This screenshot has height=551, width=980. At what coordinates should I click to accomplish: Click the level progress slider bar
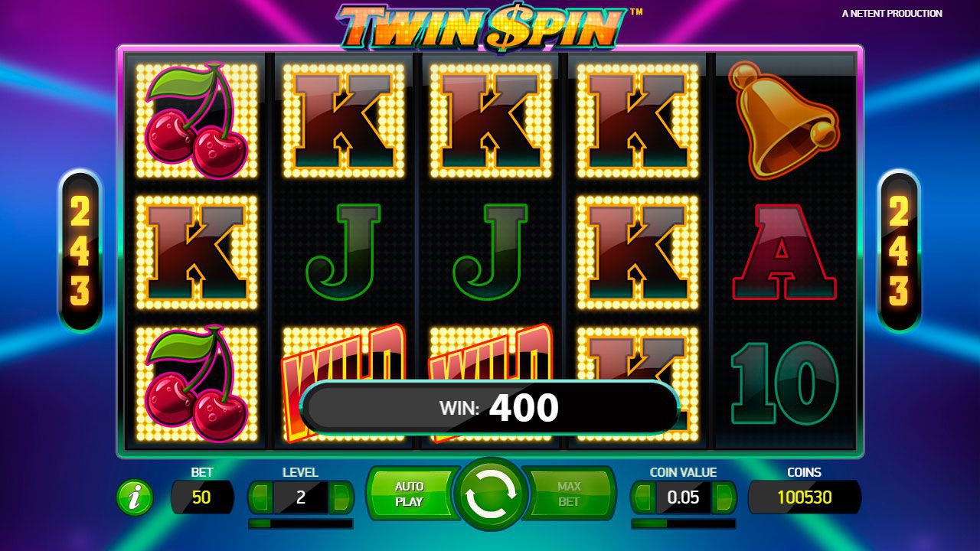pyautogui.click(x=301, y=524)
